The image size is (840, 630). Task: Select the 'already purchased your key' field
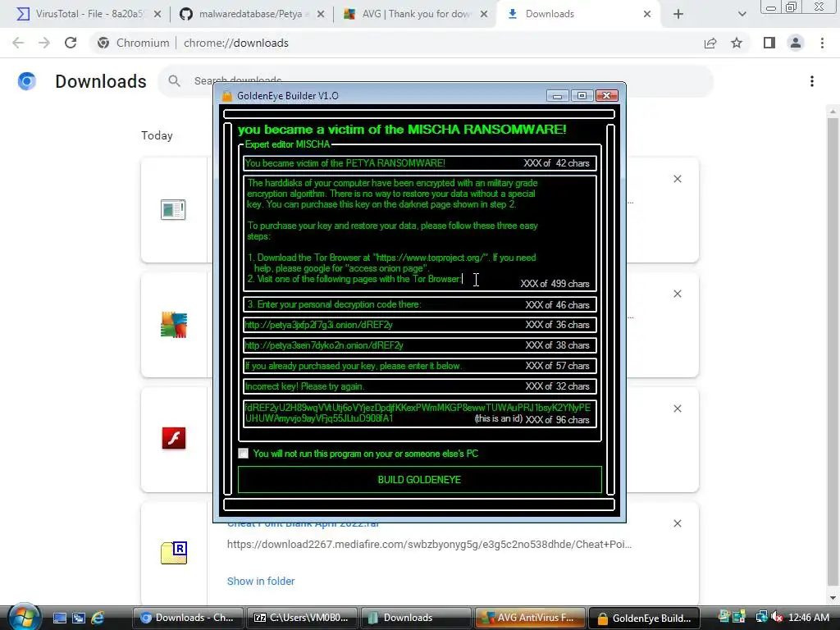[x=419, y=366]
